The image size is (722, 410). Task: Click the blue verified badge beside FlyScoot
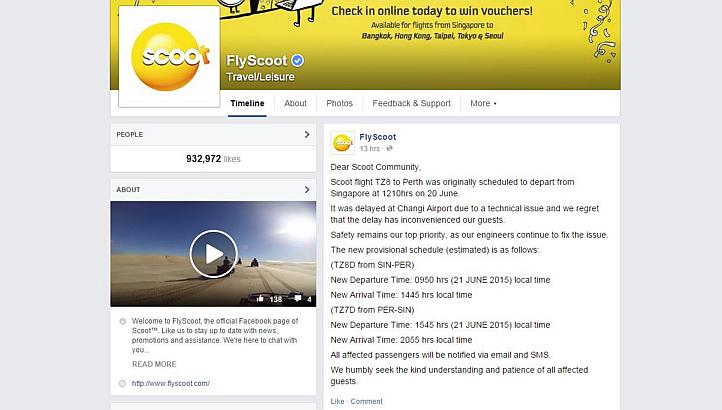click(297, 60)
